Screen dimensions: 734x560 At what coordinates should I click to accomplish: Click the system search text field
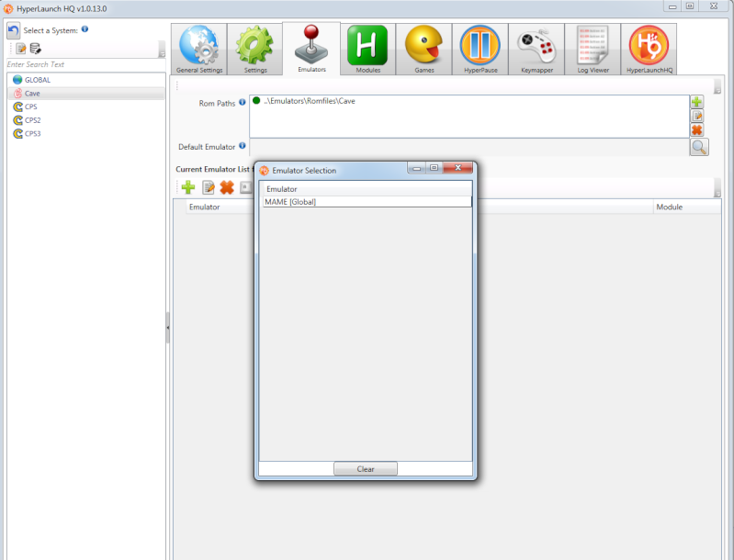click(x=86, y=64)
